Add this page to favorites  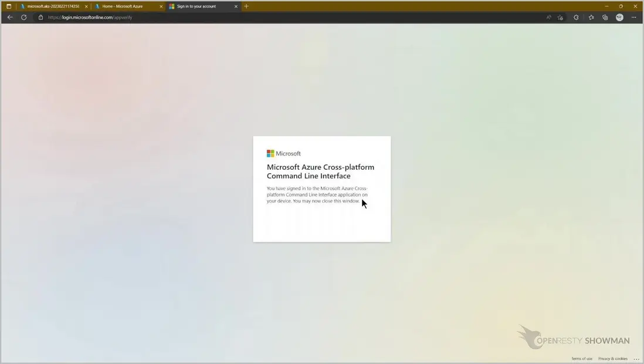[560, 17]
